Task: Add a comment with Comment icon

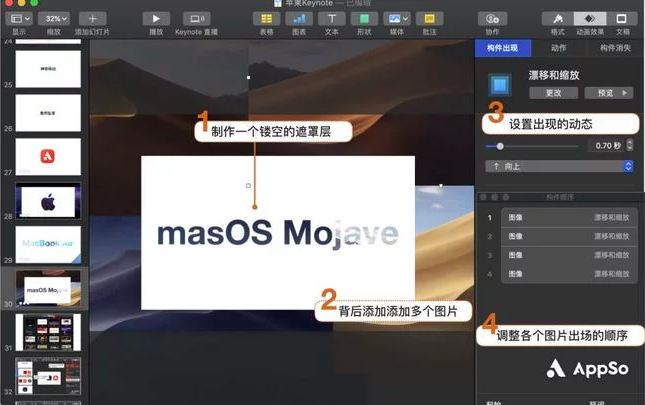Action: point(429,19)
